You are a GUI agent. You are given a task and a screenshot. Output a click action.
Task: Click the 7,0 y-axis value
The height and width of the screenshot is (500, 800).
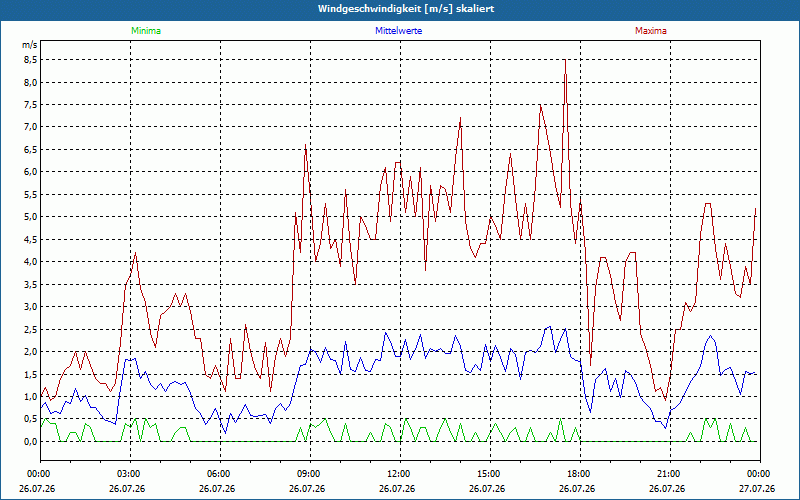coord(31,127)
